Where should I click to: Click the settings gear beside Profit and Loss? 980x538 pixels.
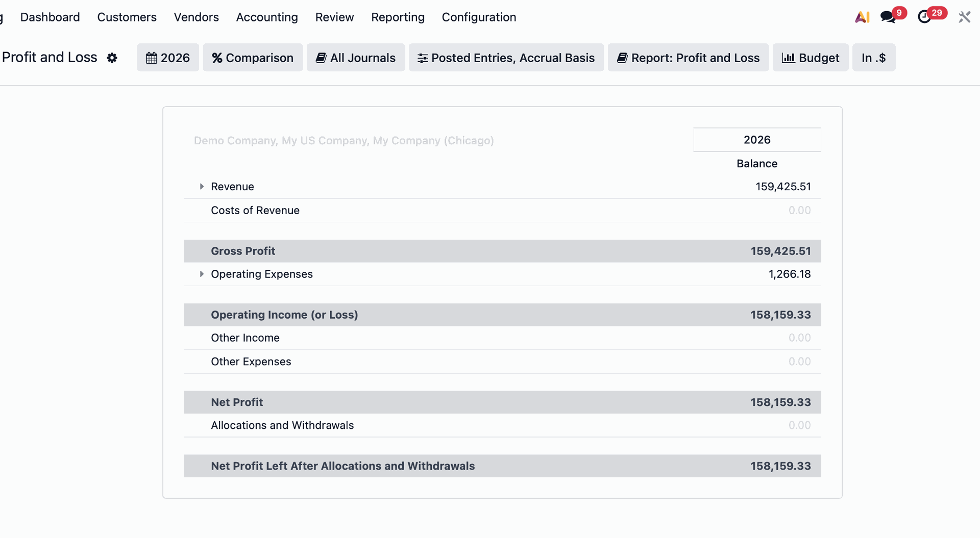(x=112, y=58)
